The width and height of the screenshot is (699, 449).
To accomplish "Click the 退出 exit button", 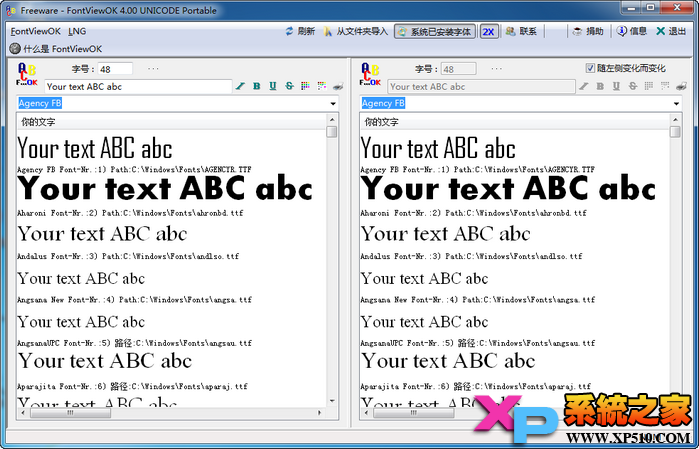I will click(671, 31).
